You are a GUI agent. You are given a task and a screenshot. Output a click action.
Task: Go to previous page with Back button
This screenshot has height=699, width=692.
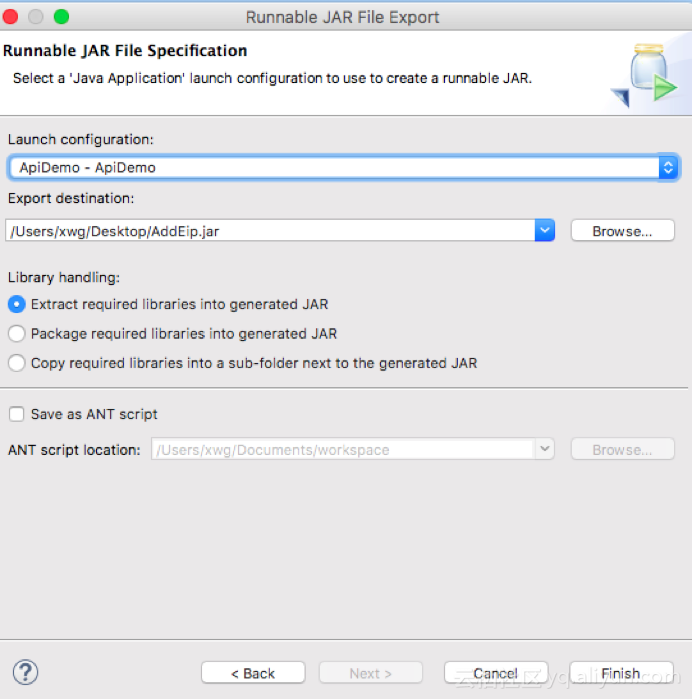pyautogui.click(x=253, y=673)
